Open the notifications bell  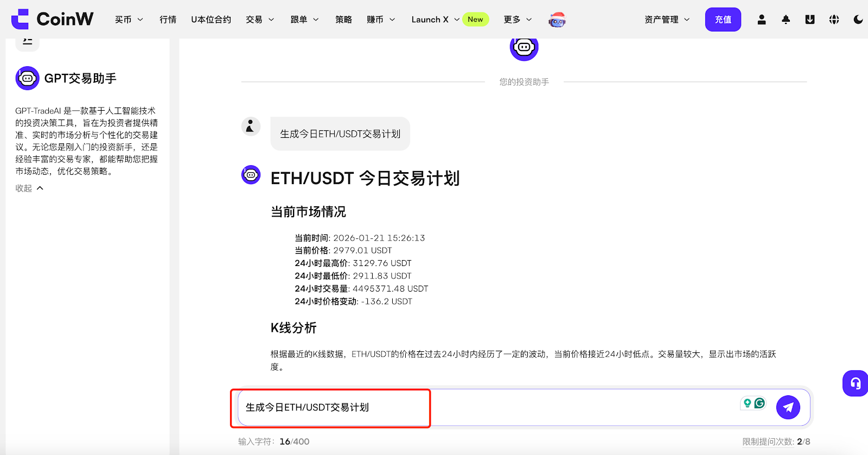click(x=786, y=20)
